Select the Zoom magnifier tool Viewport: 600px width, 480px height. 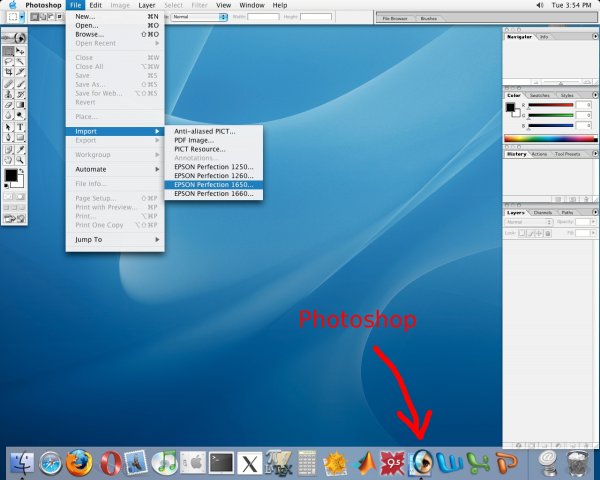(22, 160)
